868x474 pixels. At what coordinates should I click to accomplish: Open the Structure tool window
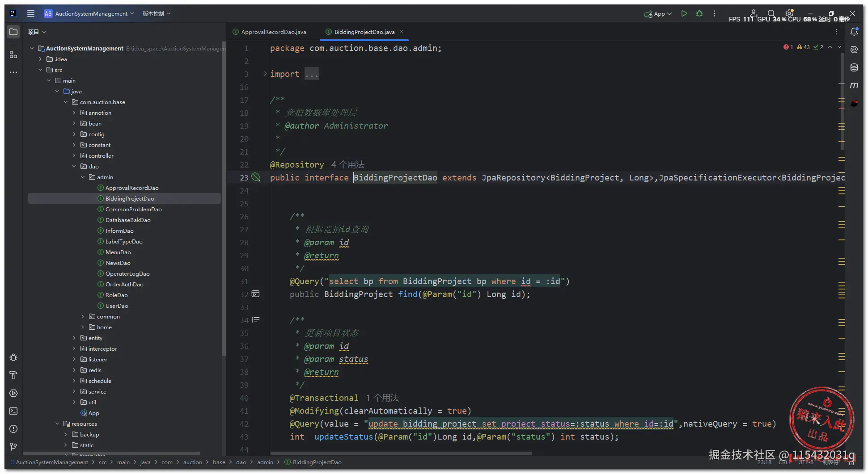tap(13, 55)
